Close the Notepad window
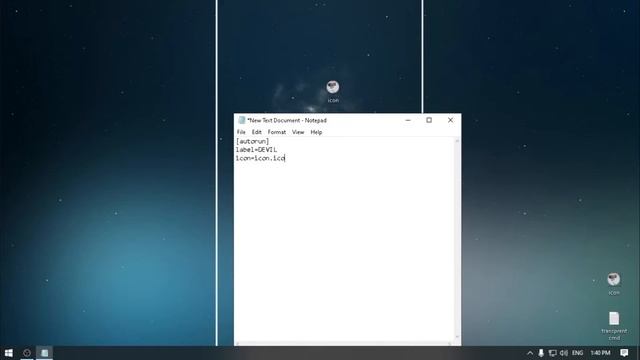The width and height of the screenshot is (640, 360). coord(450,120)
